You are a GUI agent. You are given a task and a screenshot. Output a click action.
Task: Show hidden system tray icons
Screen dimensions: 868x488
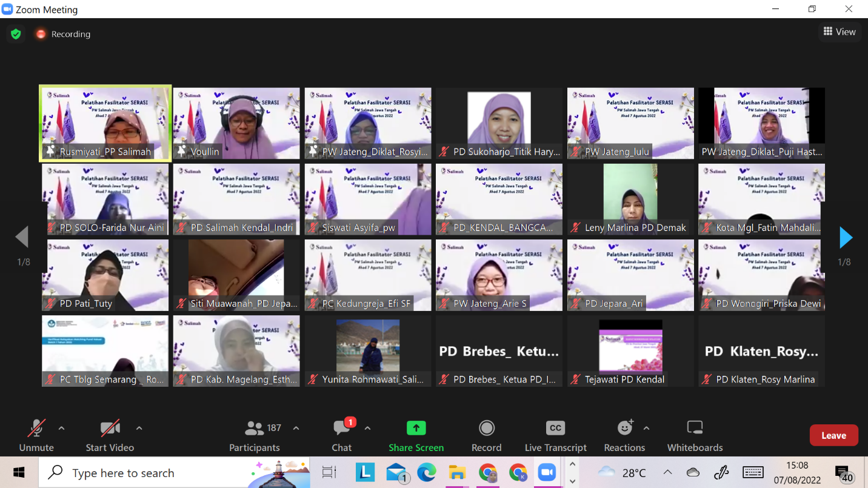tap(667, 473)
